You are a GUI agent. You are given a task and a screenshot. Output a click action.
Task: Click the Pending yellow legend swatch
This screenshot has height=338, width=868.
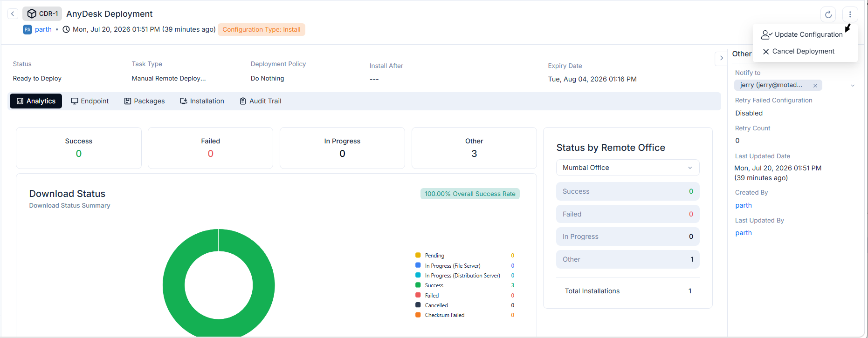click(418, 255)
